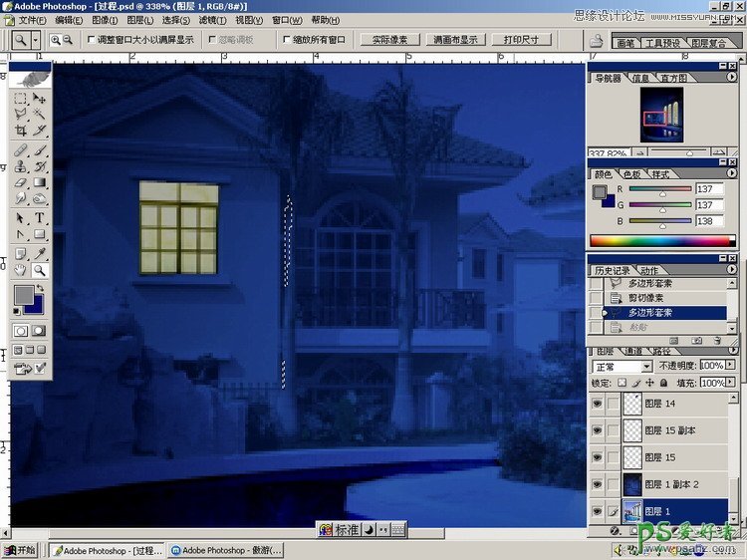Click the color spectrum ramp bar
The width and height of the screenshot is (747, 560).
point(661,239)
